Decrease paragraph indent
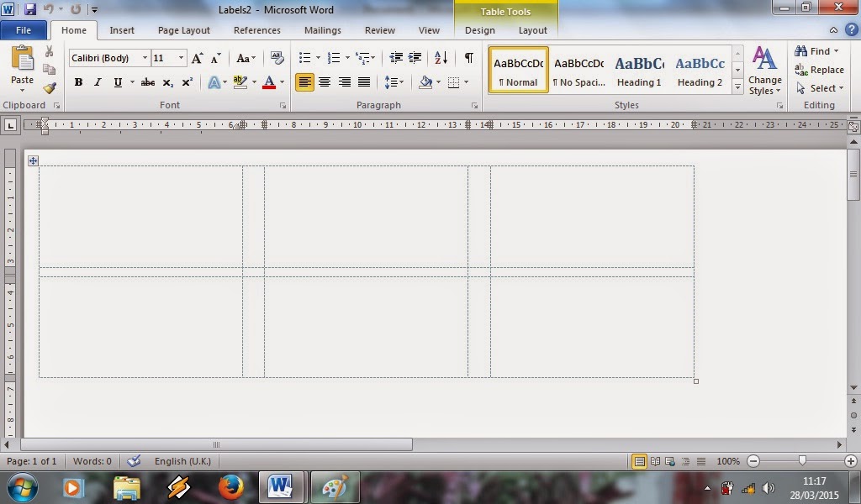 (395, 58)
